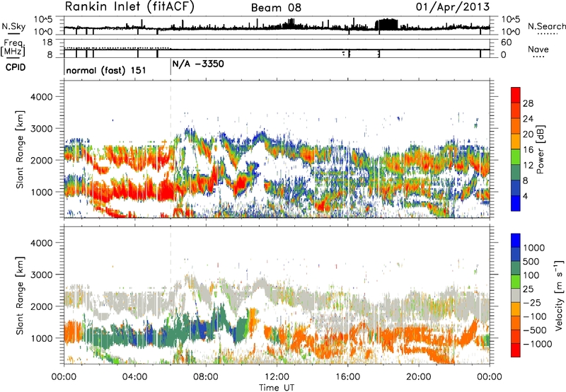Image resolution: width=566 pixels, height=392 pixels.
Task: Click the 'N.Sky' legend label
Action: click(x=13, y=26)
